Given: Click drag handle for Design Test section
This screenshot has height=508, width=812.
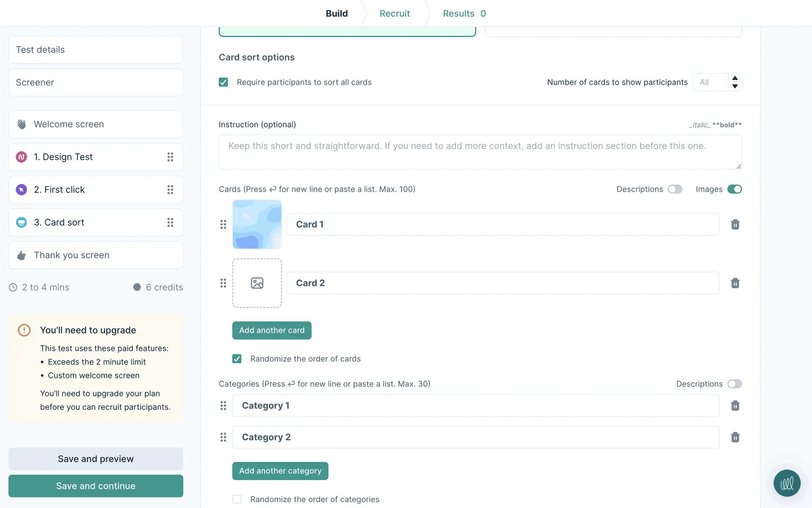Looking at the screenshot, I should click(170, 157).
